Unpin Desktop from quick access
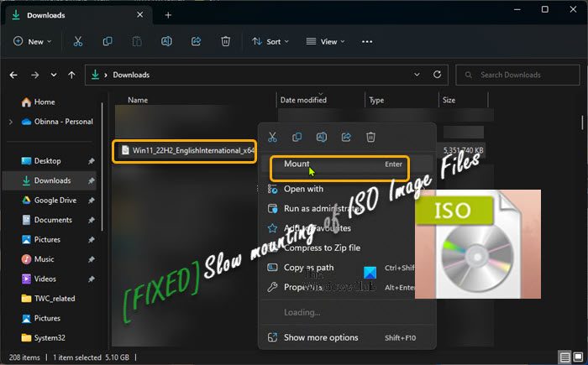The height and width of the screenshot is (365, 588). coord(91,161)
